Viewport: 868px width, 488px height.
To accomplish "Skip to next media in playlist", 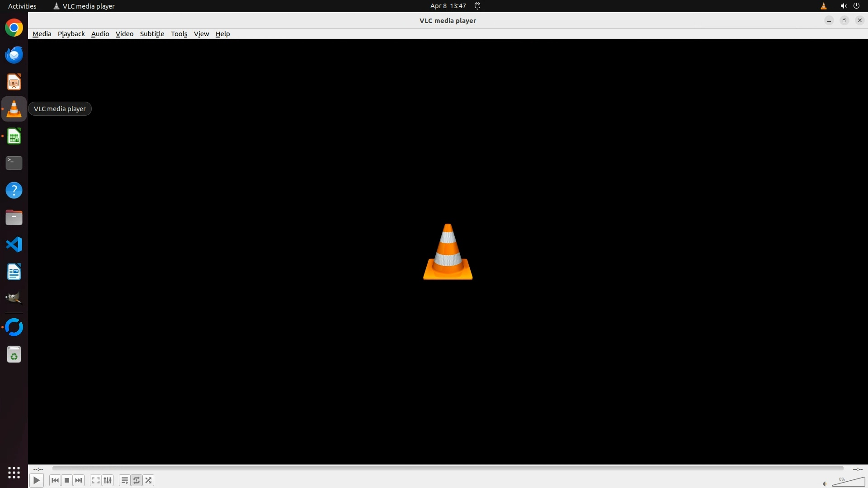I will tap(79, 480).
